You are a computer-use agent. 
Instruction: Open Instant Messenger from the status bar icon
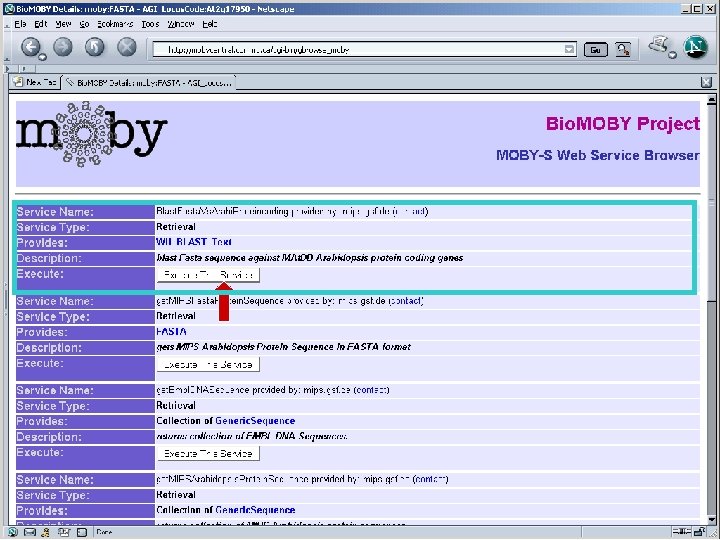pos(45,533)
